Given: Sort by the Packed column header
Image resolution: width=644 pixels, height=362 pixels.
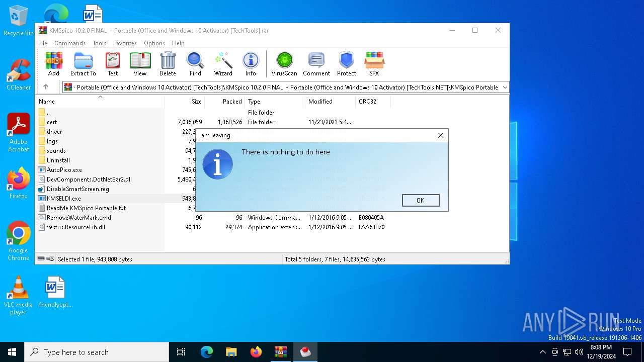Looking at the screenshot, I should [x=224, y=101].
